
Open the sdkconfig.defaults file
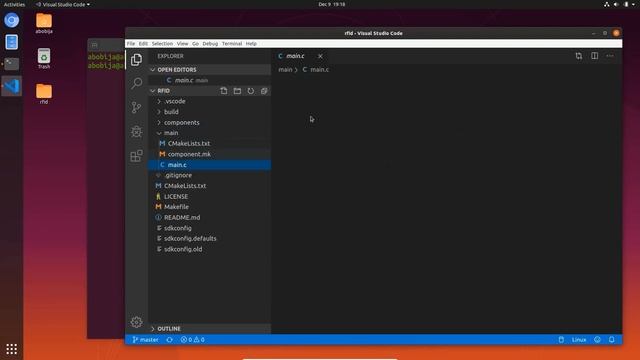point(209,238)
